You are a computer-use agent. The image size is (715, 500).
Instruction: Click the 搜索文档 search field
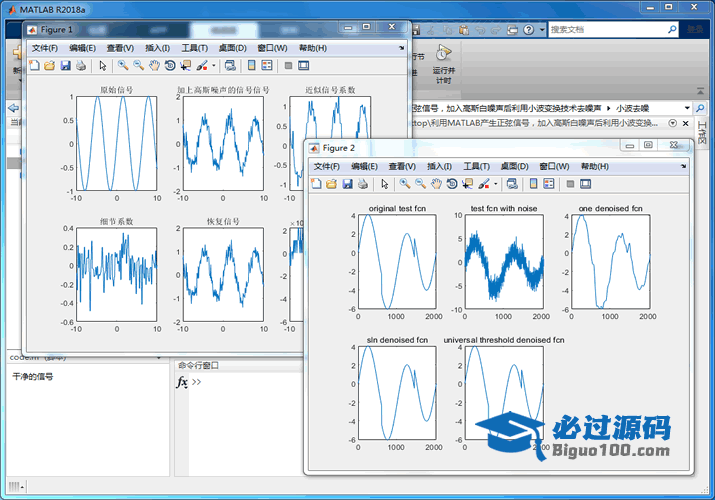coord(607,30)
